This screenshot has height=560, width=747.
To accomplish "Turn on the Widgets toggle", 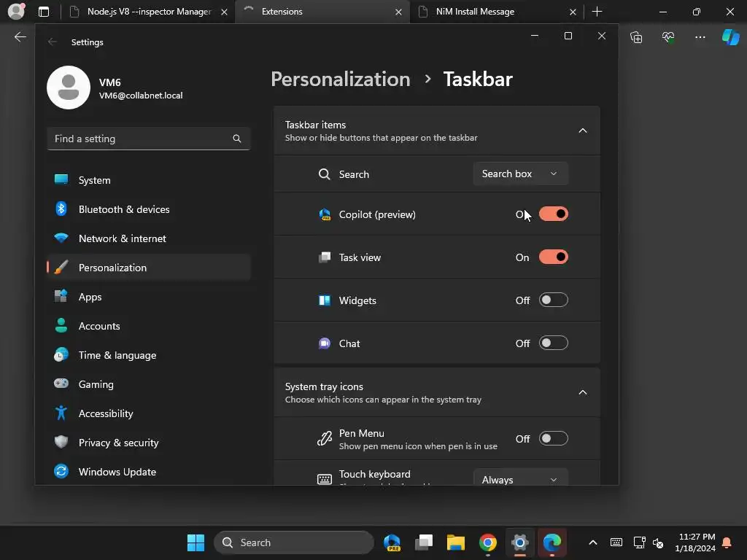I will click(x=554, y=300).
